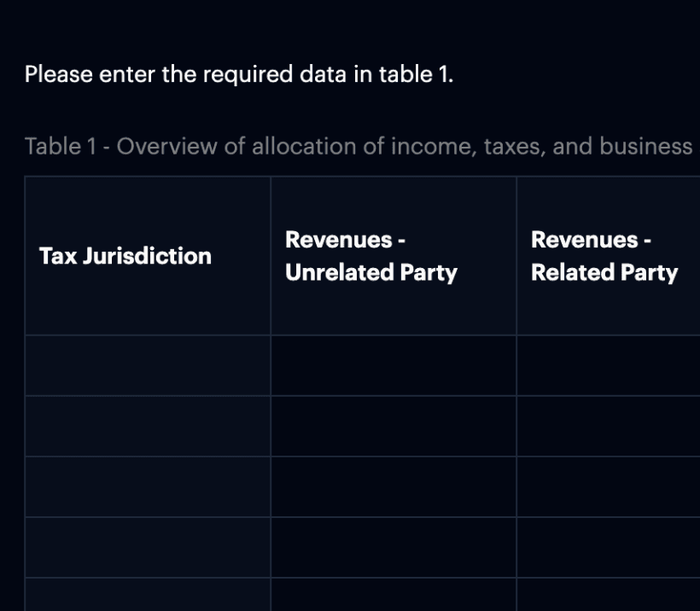Screen dimensions: 700x611
Task: Click the first Tax Jurisdiction input cell
Action: pos(147,366)
